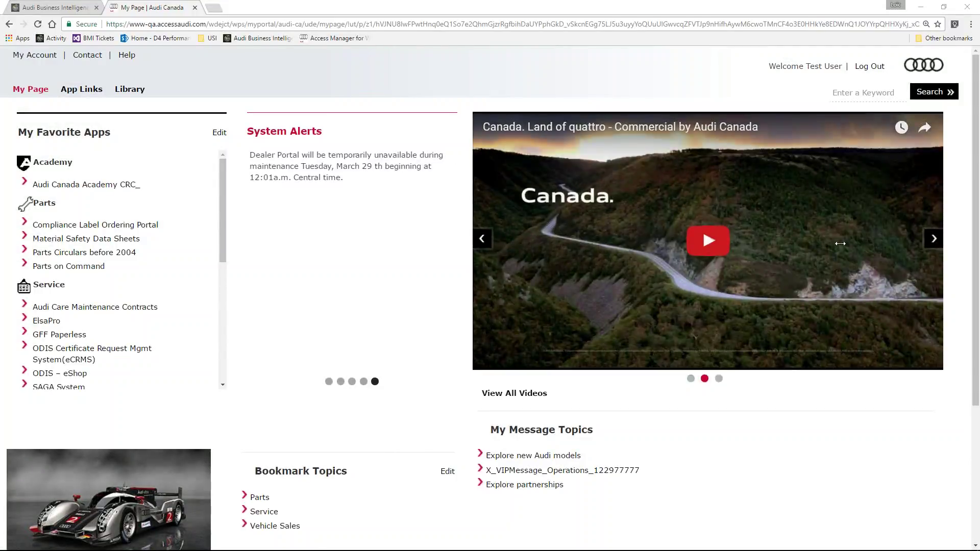Select the red video carousel dot
The height and width of the screenshot is (551, 980).
click(704, 379)
